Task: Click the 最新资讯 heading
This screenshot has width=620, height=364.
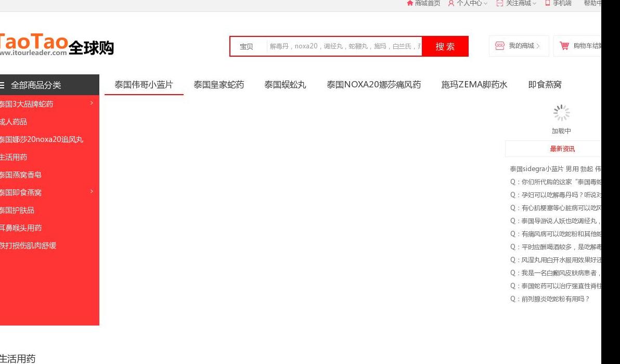Action: pos(562,149)
